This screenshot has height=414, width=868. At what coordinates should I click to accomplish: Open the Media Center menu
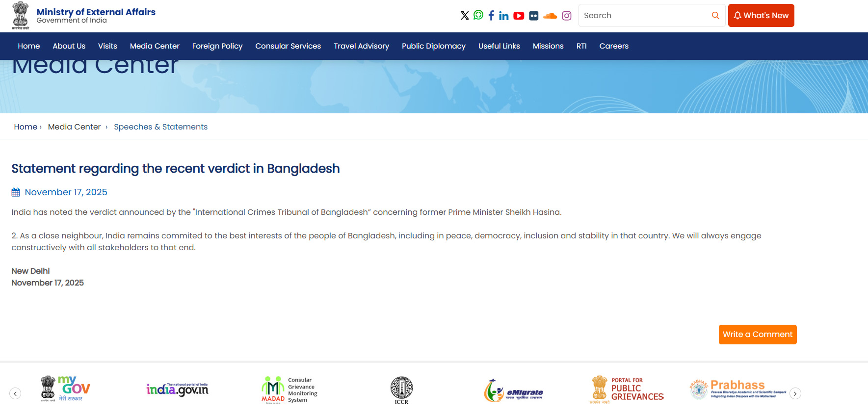(x=155, y=46)
